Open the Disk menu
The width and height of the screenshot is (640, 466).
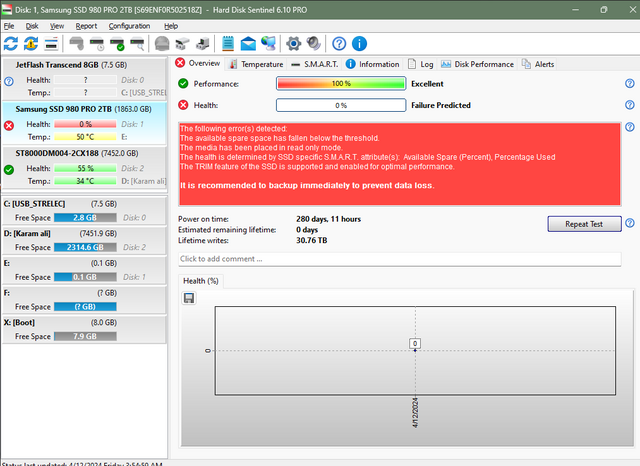tap(32, 25)
